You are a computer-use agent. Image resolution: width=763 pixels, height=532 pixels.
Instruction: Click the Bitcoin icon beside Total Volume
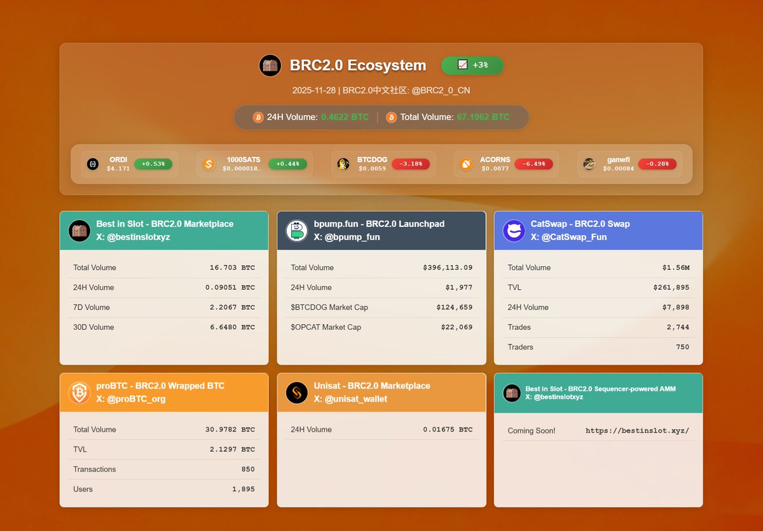tap(391, 117)
